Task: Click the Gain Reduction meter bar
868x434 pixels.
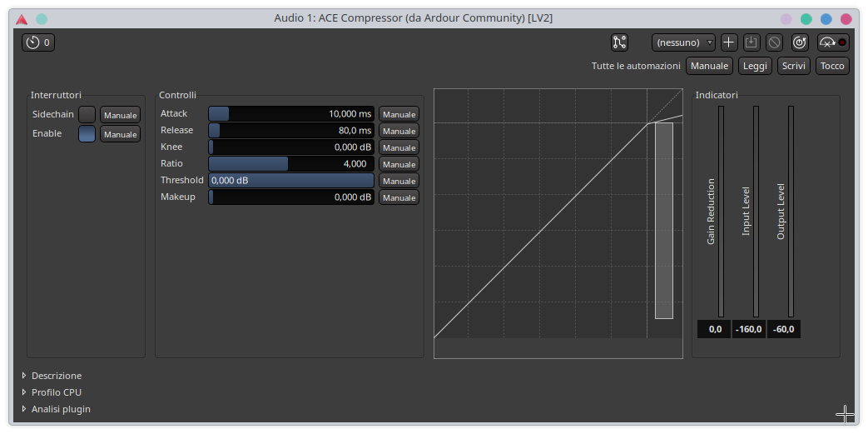Action: pyautogui.click(x=721, y=212)
